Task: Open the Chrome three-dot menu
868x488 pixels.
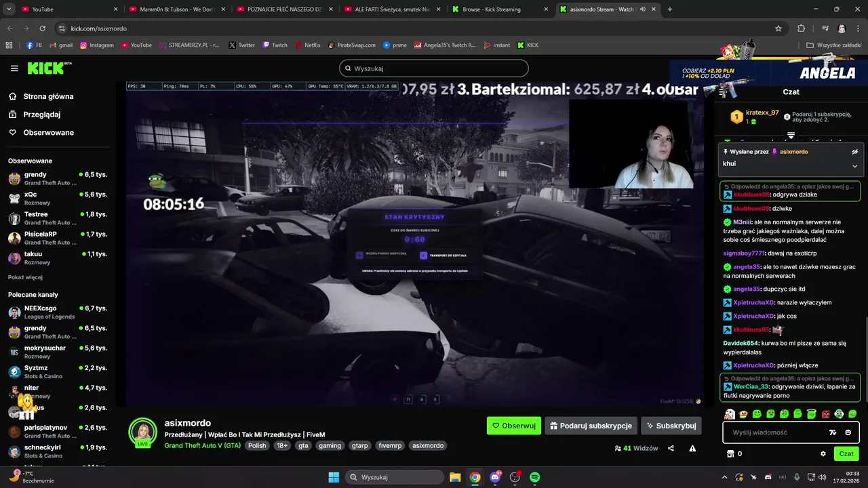Action: click(x=857, y=28)
